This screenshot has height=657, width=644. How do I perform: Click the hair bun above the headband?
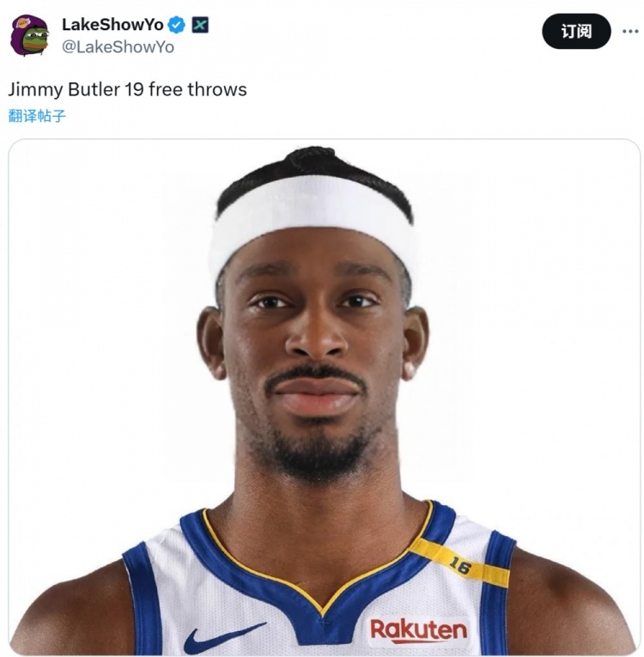[x=313, y=157]
